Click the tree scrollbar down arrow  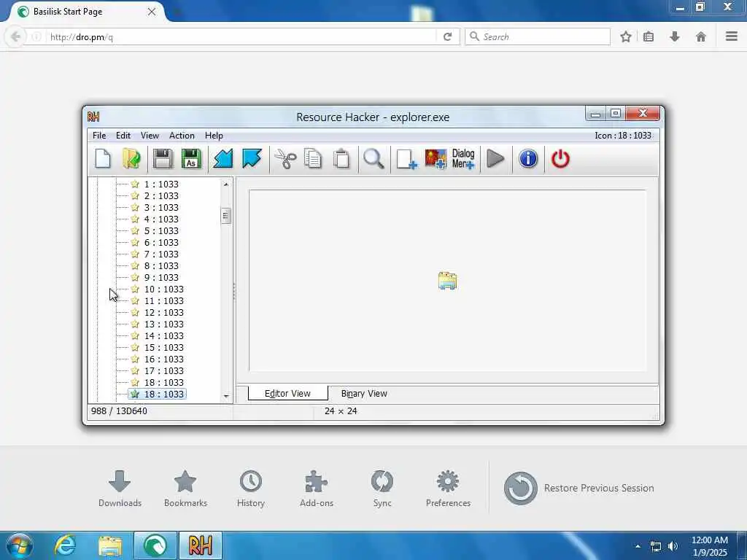(226, 396)
